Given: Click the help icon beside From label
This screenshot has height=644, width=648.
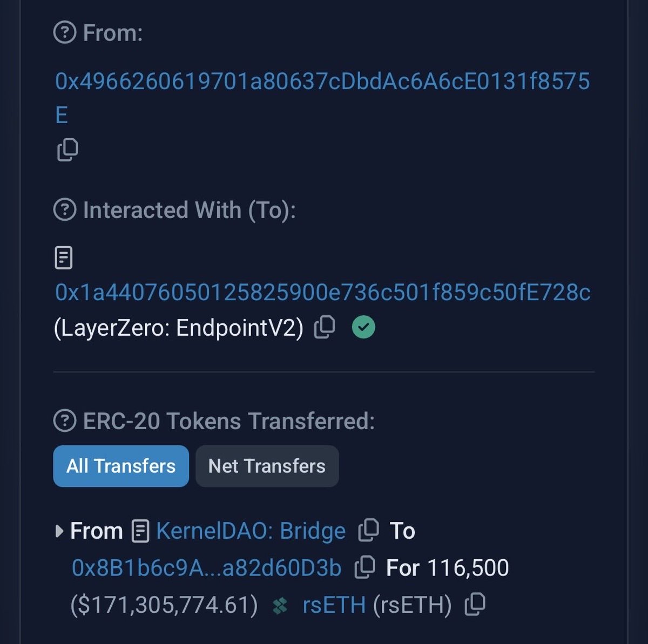Looking at the screenshot, I should [x=65, y=33].
